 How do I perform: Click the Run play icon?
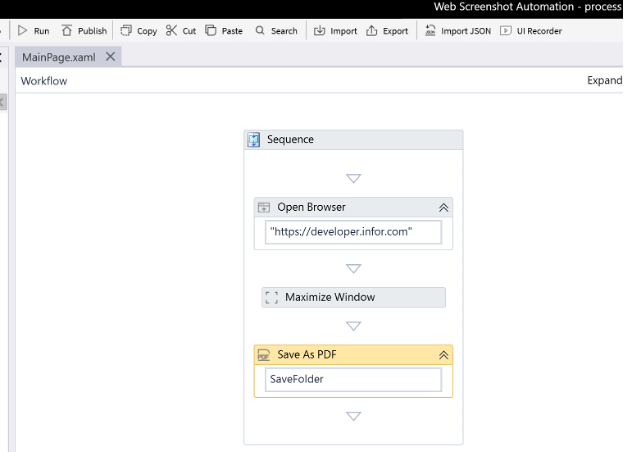pyautogui.click(x=23, y=31)
